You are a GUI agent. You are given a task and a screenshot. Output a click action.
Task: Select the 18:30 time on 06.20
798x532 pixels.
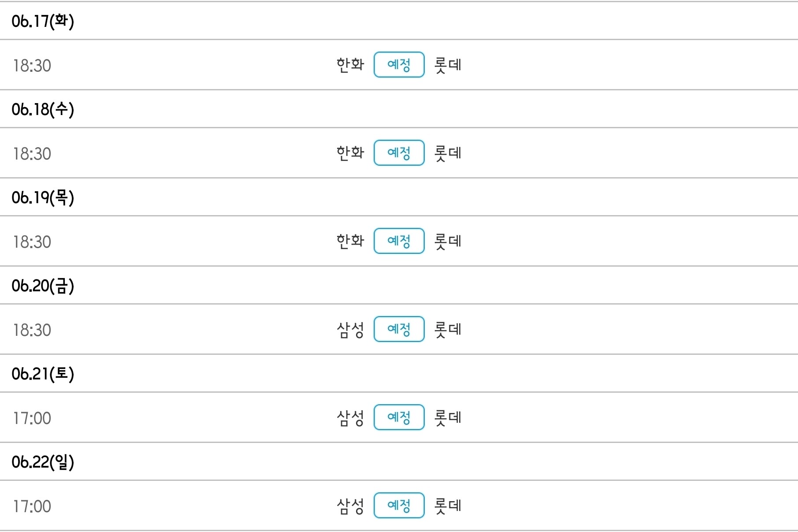(32, 330)
